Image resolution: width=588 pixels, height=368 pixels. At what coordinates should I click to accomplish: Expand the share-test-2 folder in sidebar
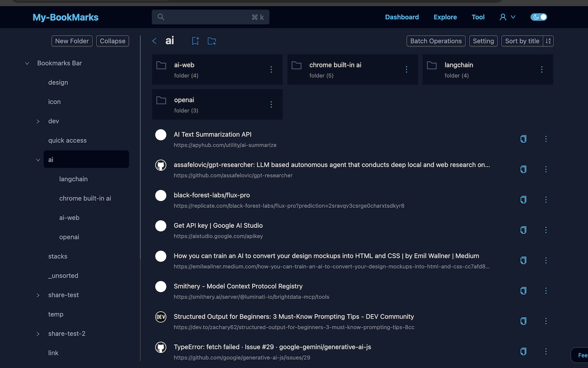38,334
